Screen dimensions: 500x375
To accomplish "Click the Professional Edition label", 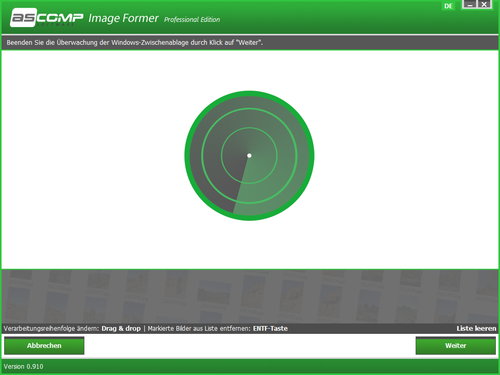I will pos(192,20).
